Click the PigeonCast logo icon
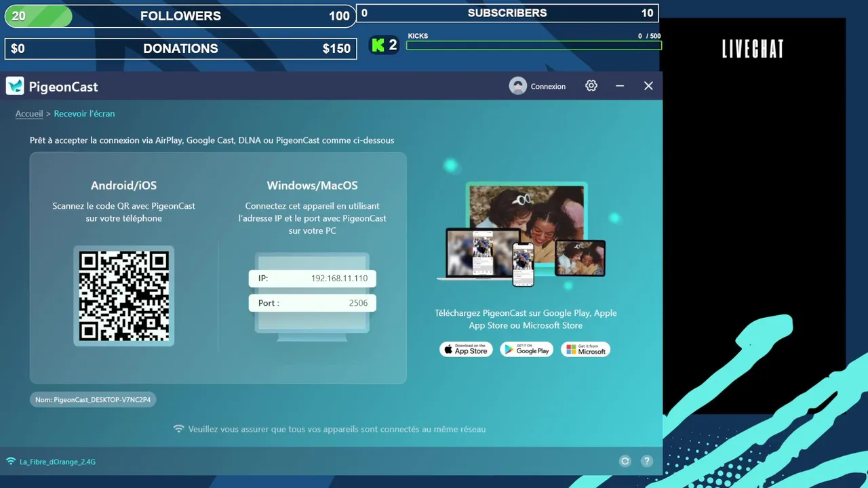This screenshot has height=488, width=868. coord(15,86)
